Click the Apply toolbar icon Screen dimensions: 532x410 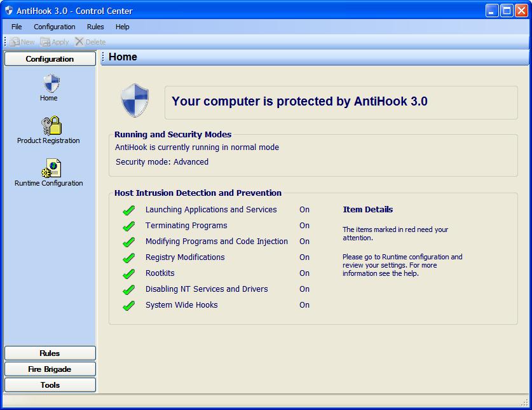coord(45,42)
